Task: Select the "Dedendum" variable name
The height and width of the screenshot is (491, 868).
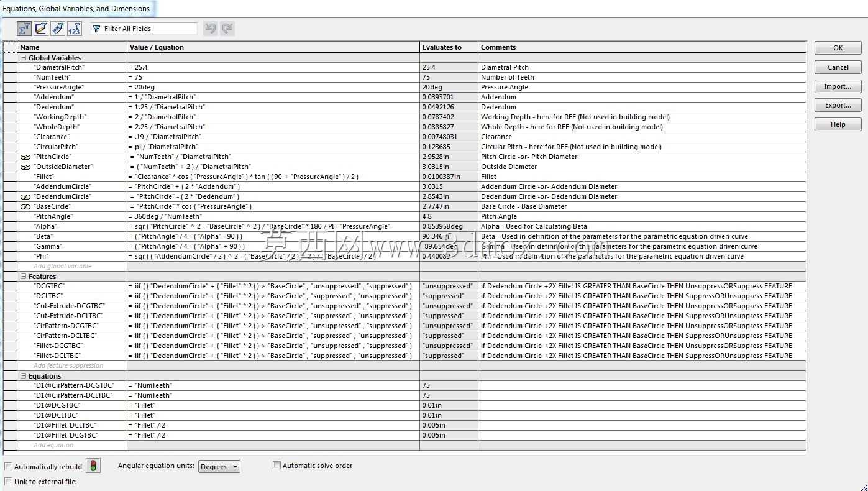Action: pyautogui.click(x=53, y=107)
